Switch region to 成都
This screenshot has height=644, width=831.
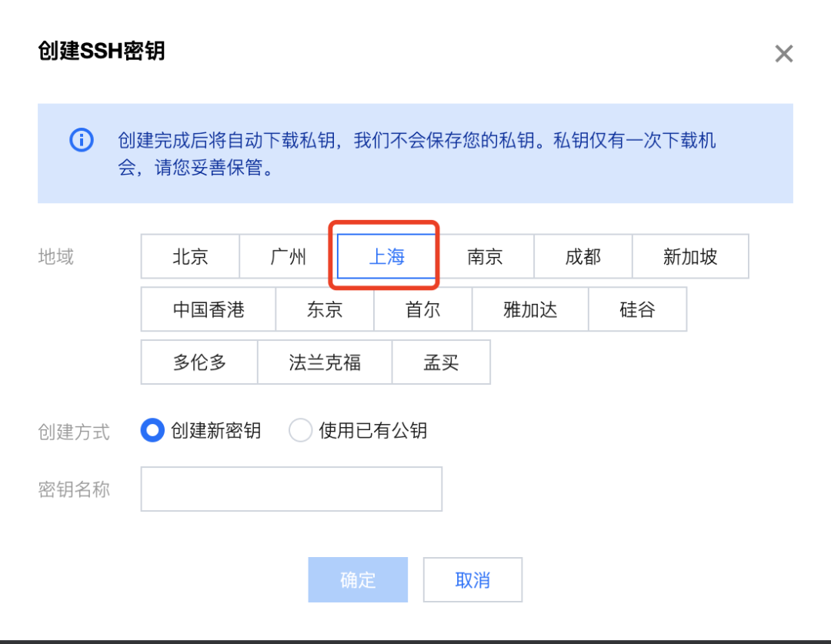(x=582, y=256)
